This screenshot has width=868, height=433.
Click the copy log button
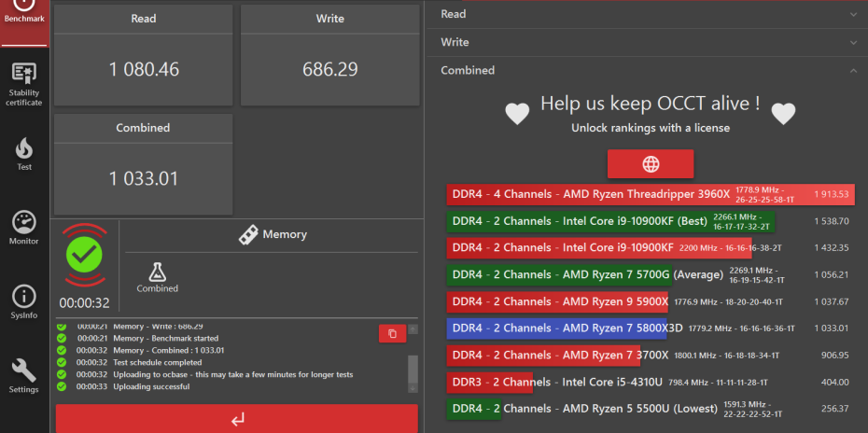click(x=393, y=333)
